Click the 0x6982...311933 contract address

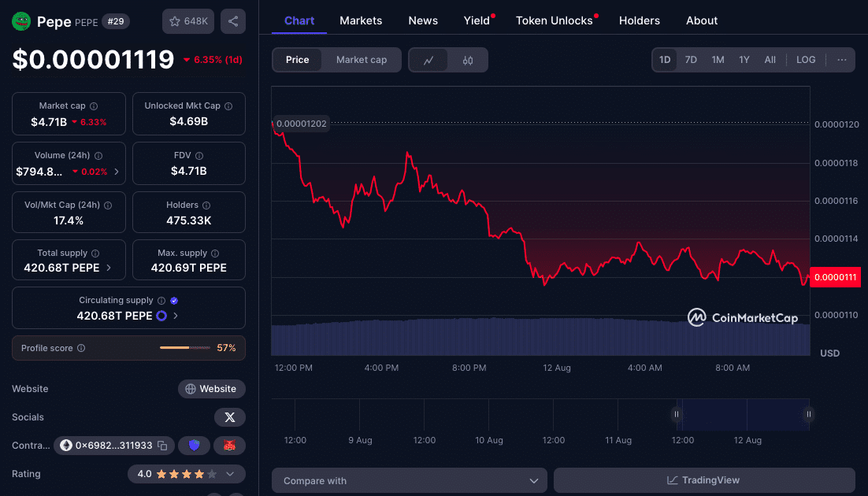tap(113, 446)
